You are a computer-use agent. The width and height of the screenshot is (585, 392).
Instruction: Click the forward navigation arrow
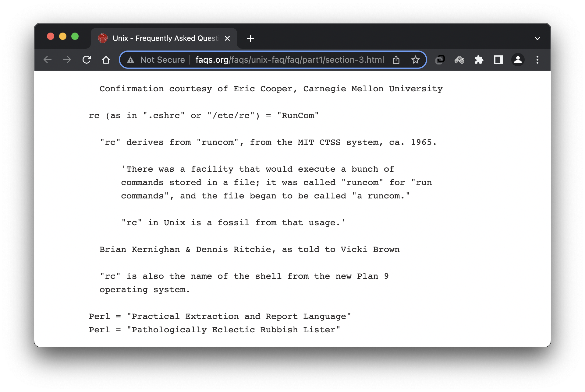coord(67,60)
